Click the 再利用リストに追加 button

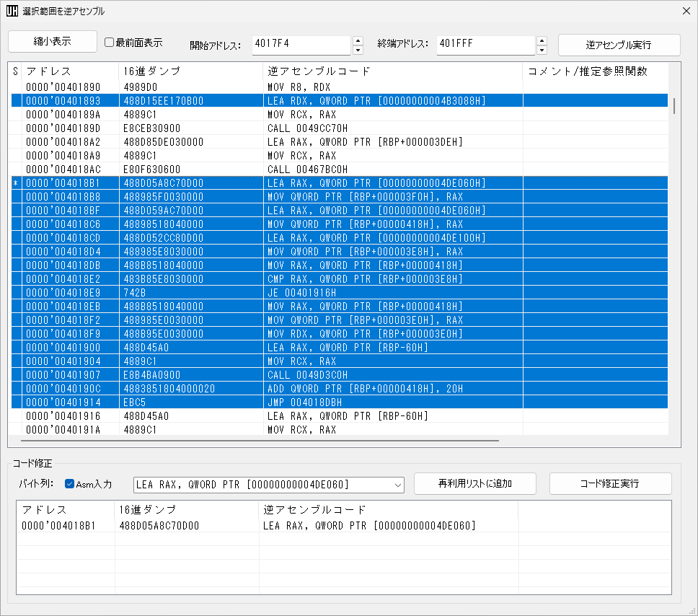coord(474,484)
